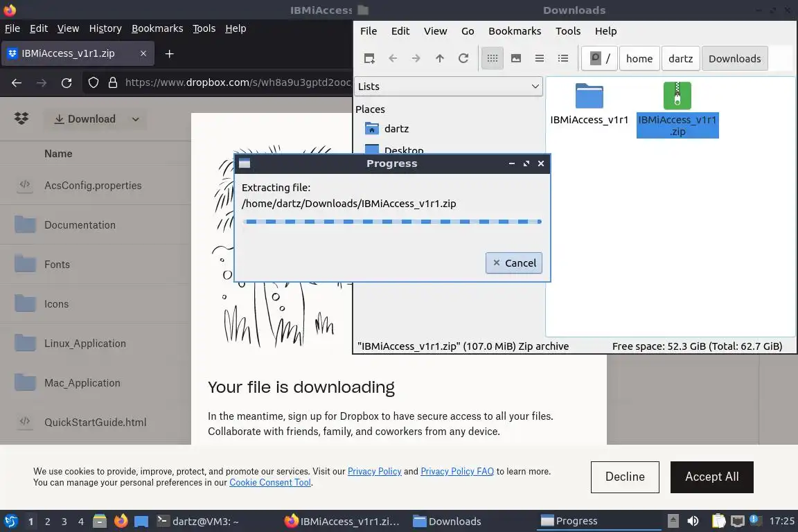Go to parent folder in file manager

pos(440,59)
